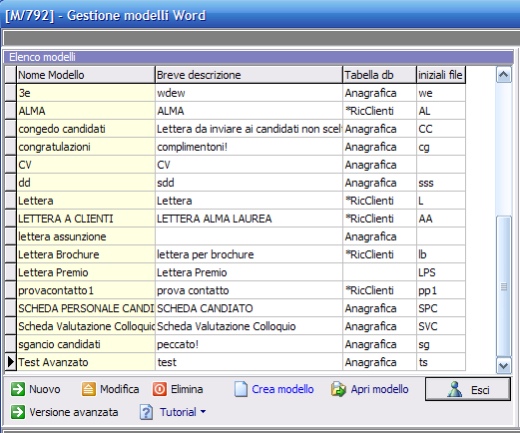This screenshot has height=433, width=520.
Task: Sort by Nome Modello column header
Action: point(86,75)
